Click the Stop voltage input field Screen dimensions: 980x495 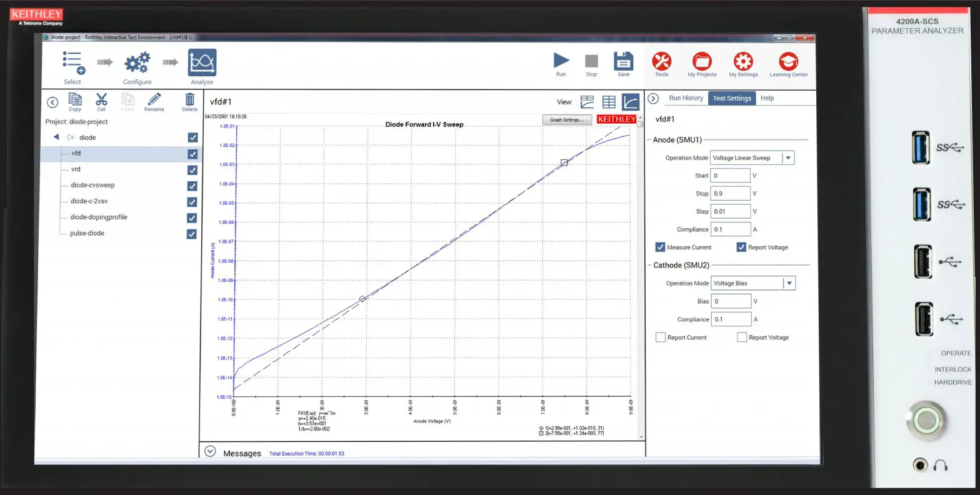point(730,194)
